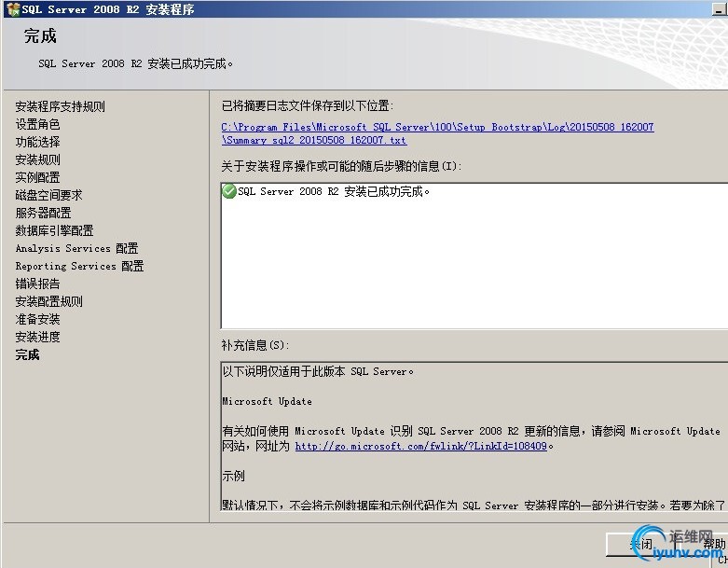Select the 准备安装 step
The width and height of the screenshot is (728, 568).
pyautogui.click(x=37, y=319)
